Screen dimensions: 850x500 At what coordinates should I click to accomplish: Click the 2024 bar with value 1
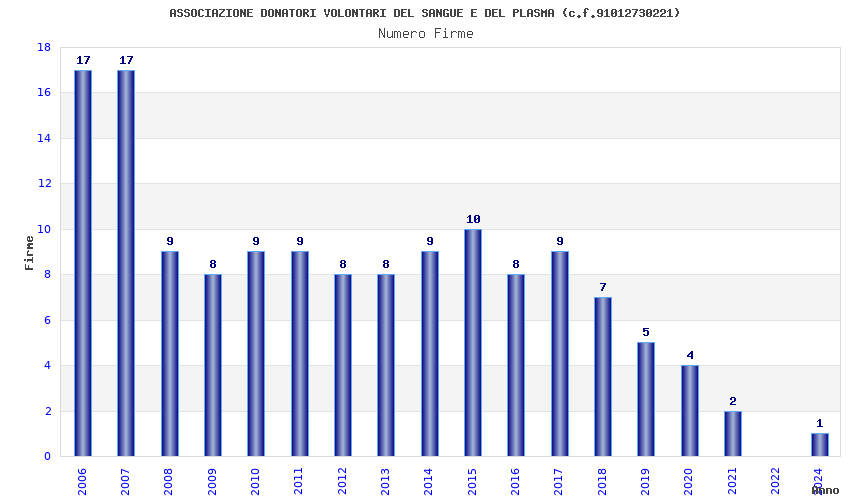pos(820,445)
